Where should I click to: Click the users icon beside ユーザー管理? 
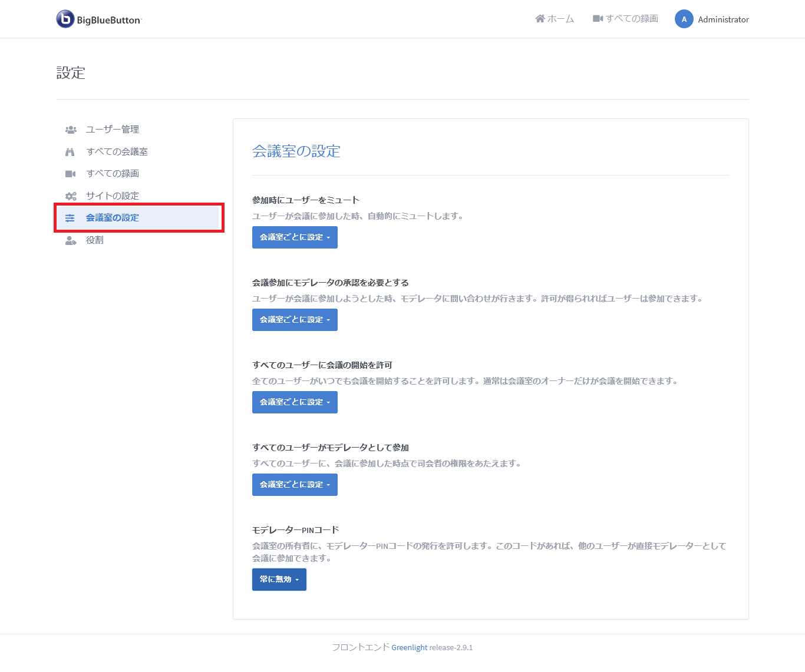[x=71, y=130]
